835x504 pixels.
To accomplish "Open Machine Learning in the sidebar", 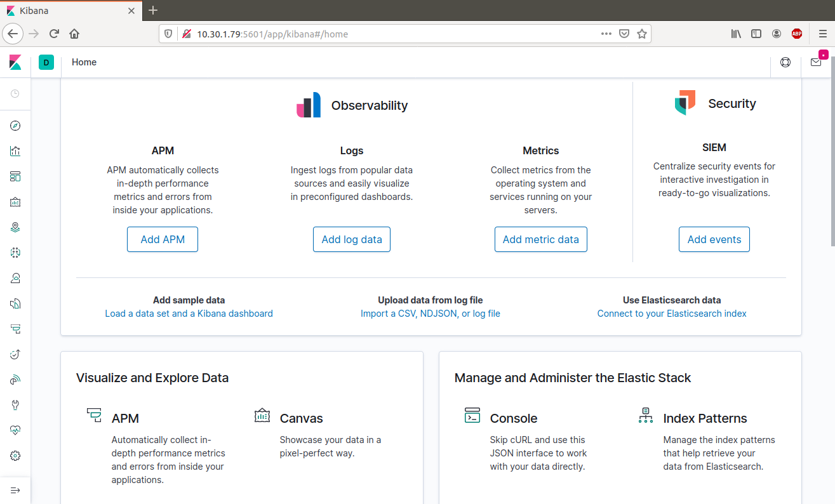I will (x=15, y=253).
